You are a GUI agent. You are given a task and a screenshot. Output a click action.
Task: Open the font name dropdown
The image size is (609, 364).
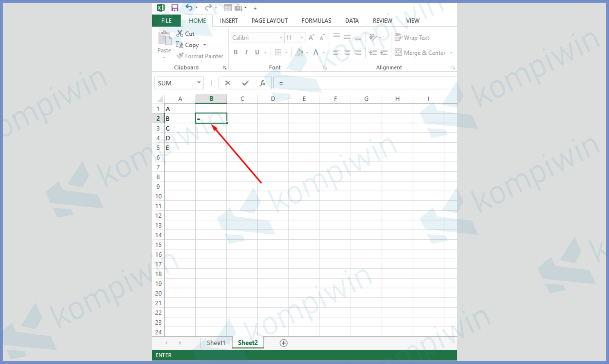coord(281,37)
